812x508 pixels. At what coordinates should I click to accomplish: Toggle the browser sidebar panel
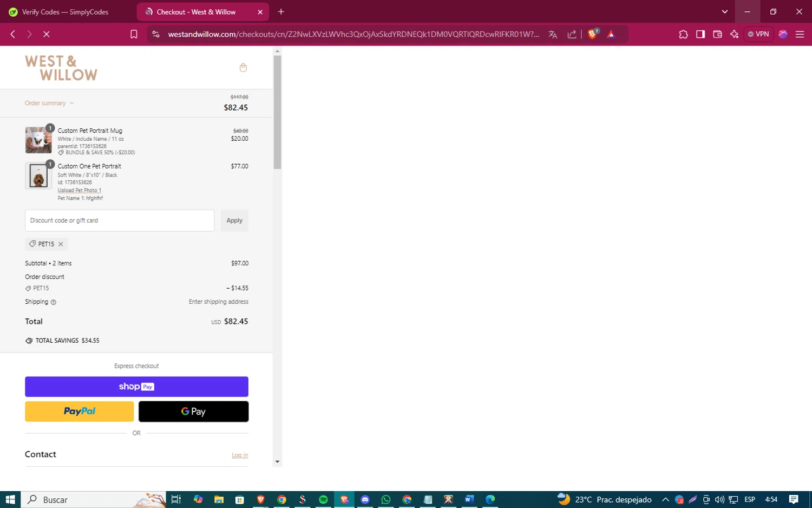click(700, 34)
